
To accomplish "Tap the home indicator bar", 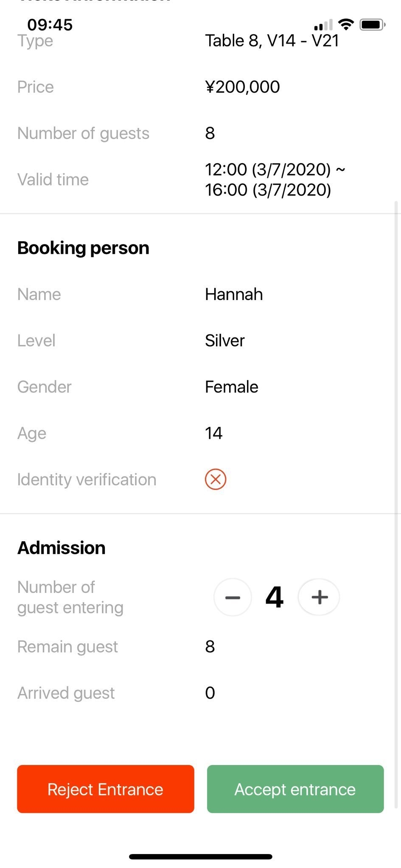I will click(200, 857).
